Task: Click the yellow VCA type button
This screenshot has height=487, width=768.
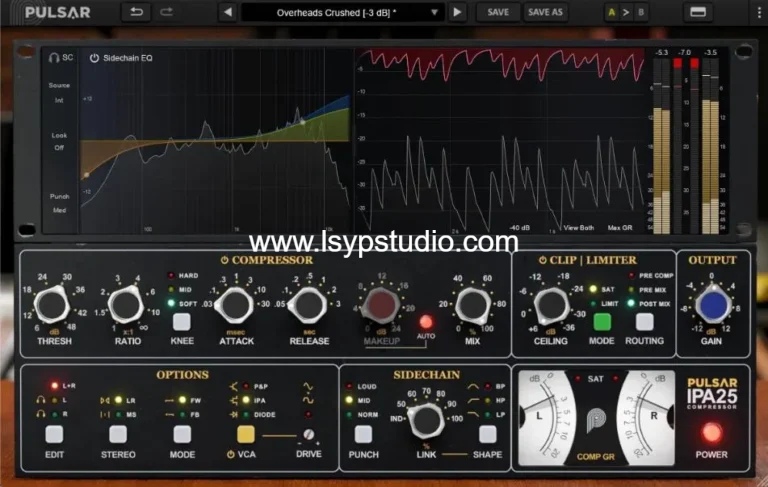Action: pos(246,434)
